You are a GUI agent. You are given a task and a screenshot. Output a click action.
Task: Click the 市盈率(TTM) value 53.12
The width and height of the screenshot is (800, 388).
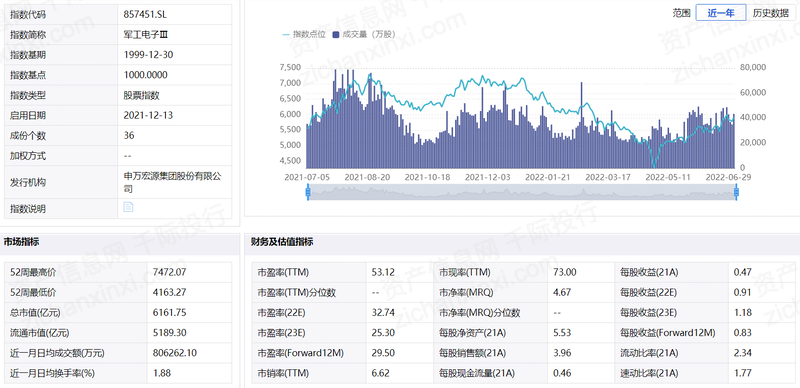384,272
